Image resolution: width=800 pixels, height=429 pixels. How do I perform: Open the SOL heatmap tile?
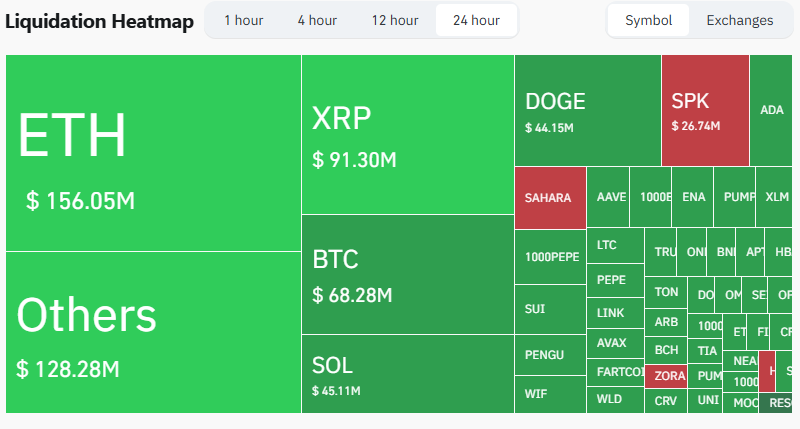click(407, 373)
